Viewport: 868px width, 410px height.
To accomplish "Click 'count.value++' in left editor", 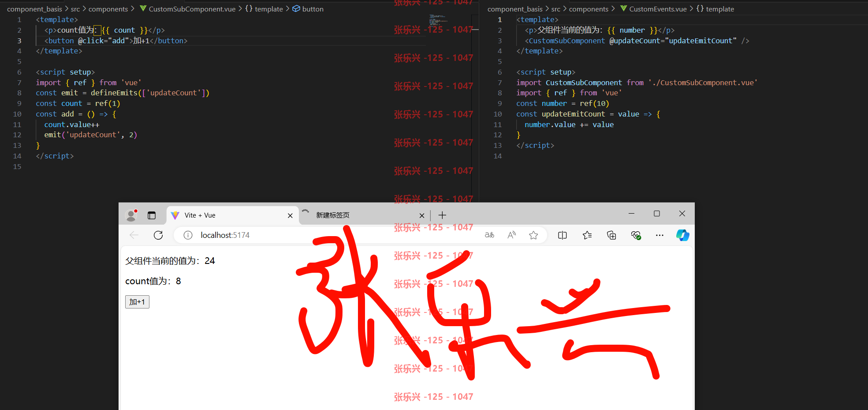I will click(71, 124).
